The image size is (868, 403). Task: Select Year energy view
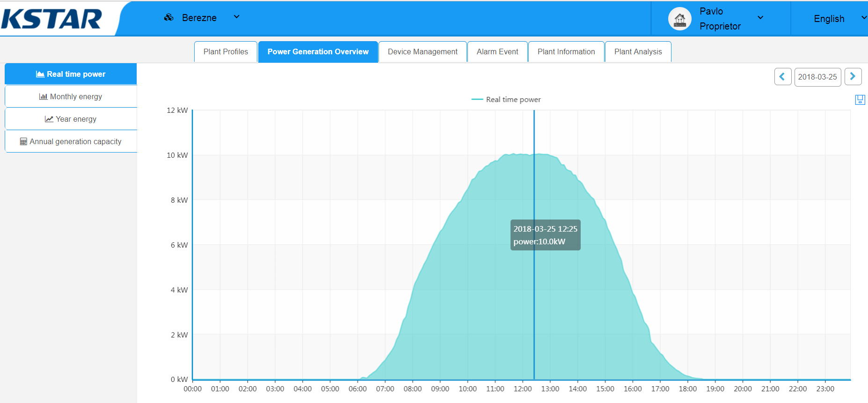tap(71, 119)
